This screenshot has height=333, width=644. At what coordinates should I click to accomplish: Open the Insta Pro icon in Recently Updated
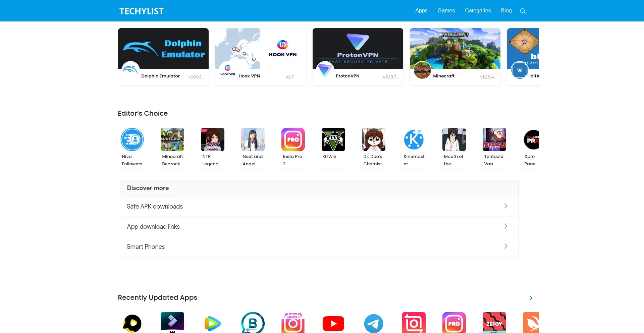click(x=454, y=323)
